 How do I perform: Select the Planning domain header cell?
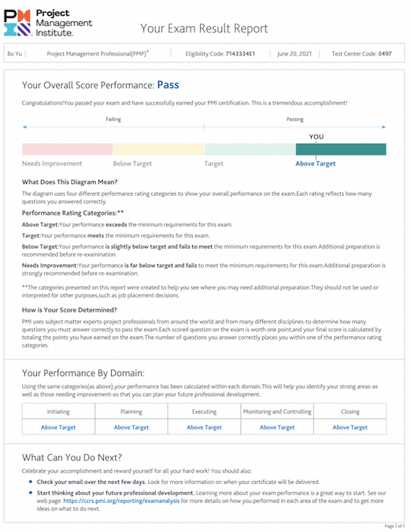[x=131, y=412]
